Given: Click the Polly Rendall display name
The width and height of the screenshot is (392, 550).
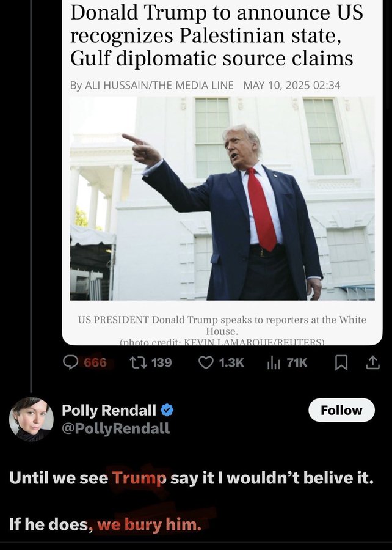Looking at the screenshot, I should [x=109, y=409].
